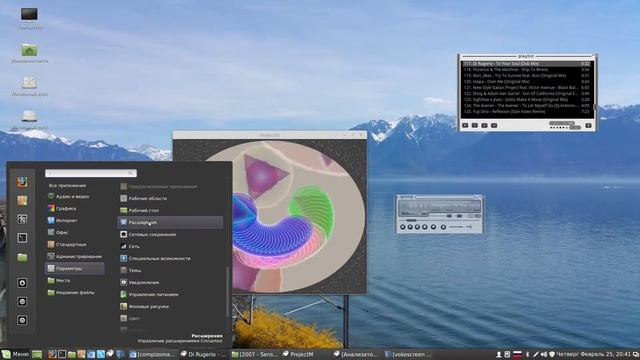Switch to the [vokoscreen taskbar window

[x=407, y=354]
